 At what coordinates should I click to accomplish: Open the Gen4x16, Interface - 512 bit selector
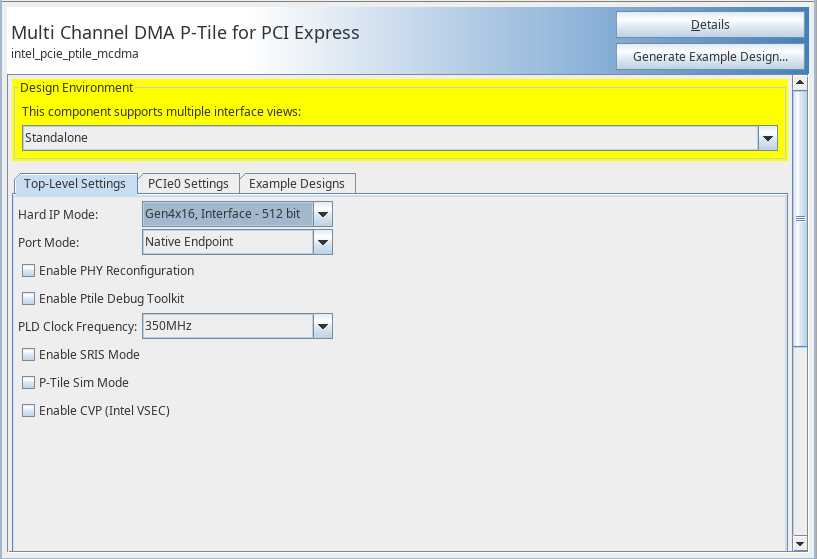pyautogui.click(x=227, y=214)
